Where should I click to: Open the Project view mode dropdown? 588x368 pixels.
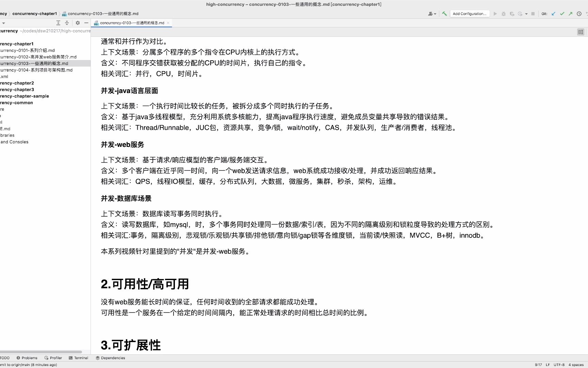point(3,23)
